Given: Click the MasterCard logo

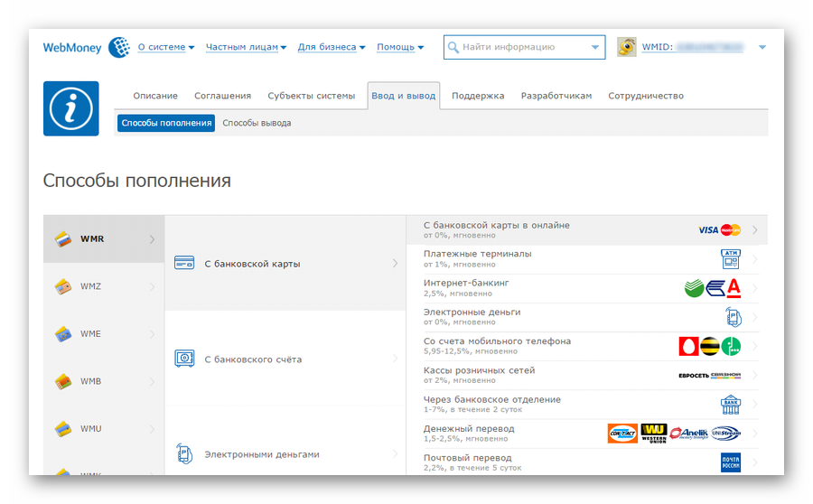Looking at the screenshot, I should coord(731,229).
